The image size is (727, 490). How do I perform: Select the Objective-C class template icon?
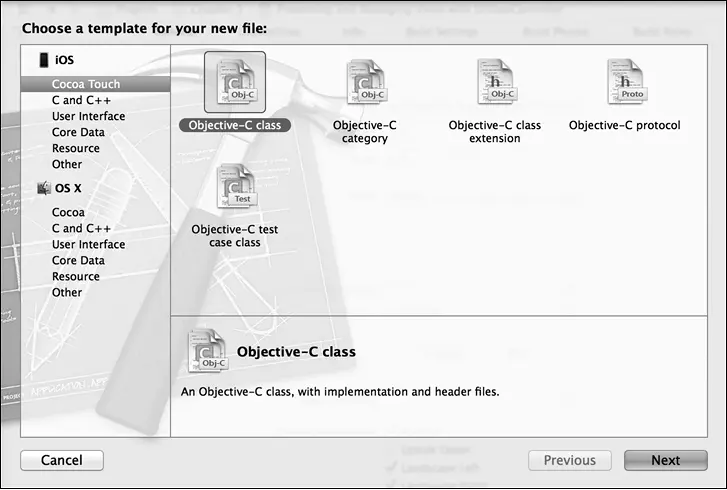click(x=235, y=82)
